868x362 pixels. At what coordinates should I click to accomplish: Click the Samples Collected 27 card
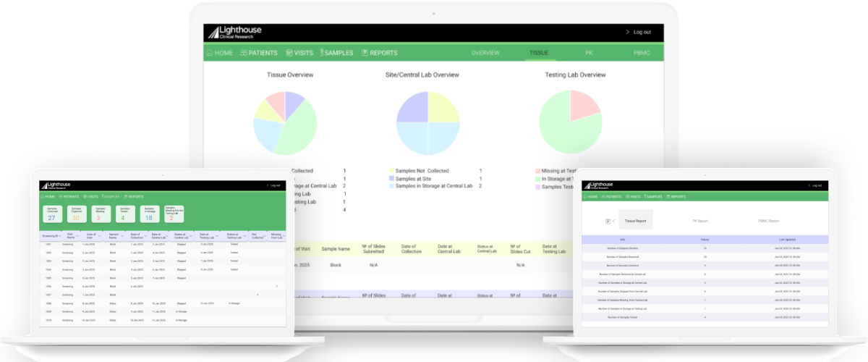(x=51, y=214)
